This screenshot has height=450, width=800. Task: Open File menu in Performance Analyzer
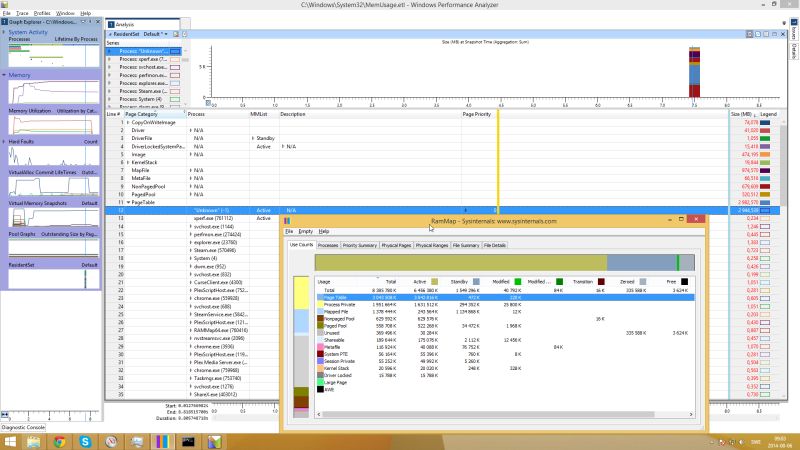point(7,13)
